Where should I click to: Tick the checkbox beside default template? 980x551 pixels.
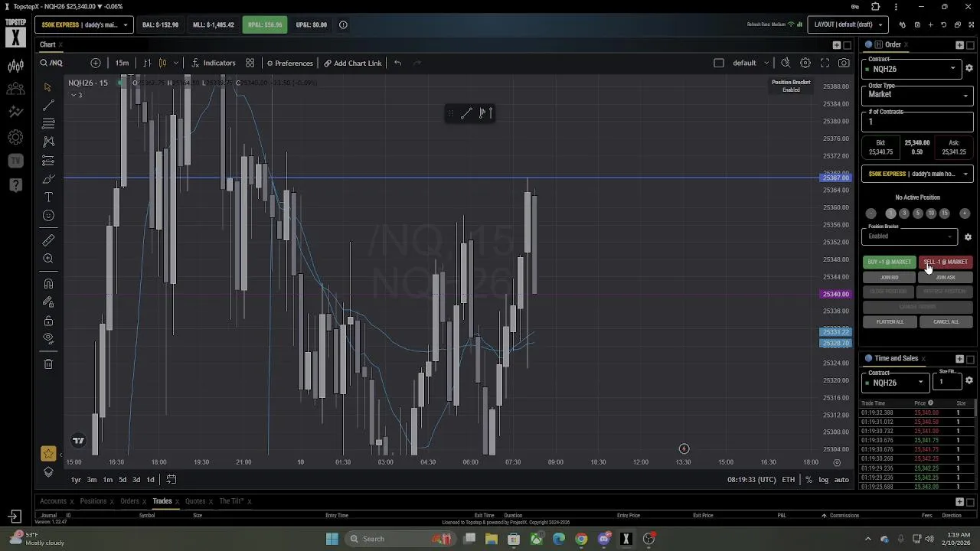(x=718, y=63)
